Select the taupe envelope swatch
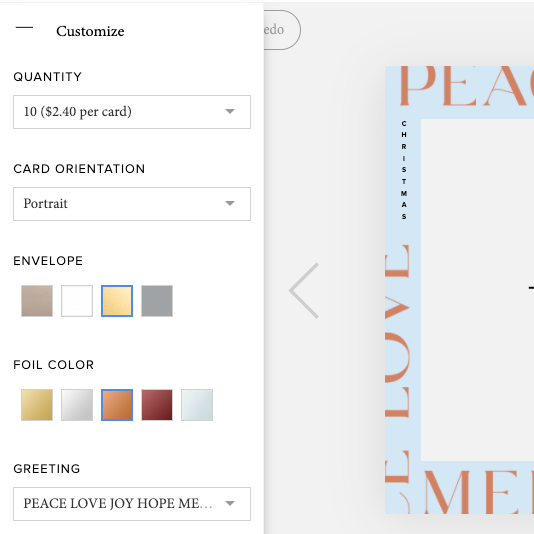 click(37, 301)
